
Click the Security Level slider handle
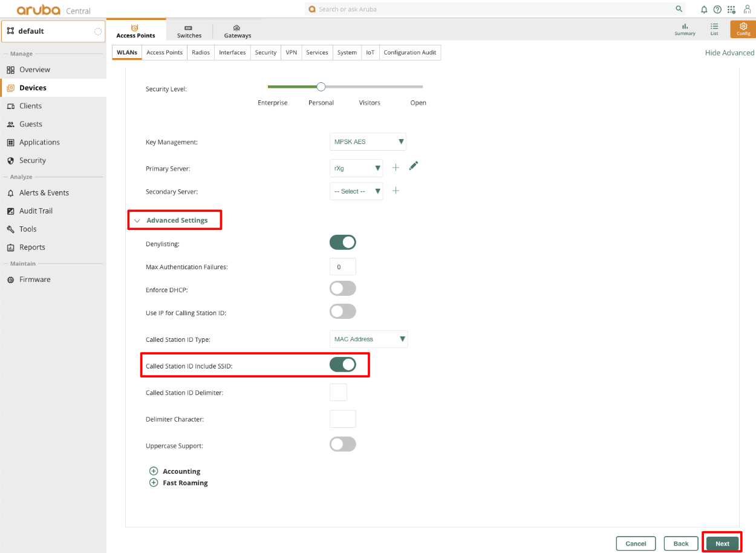point(321,87)
